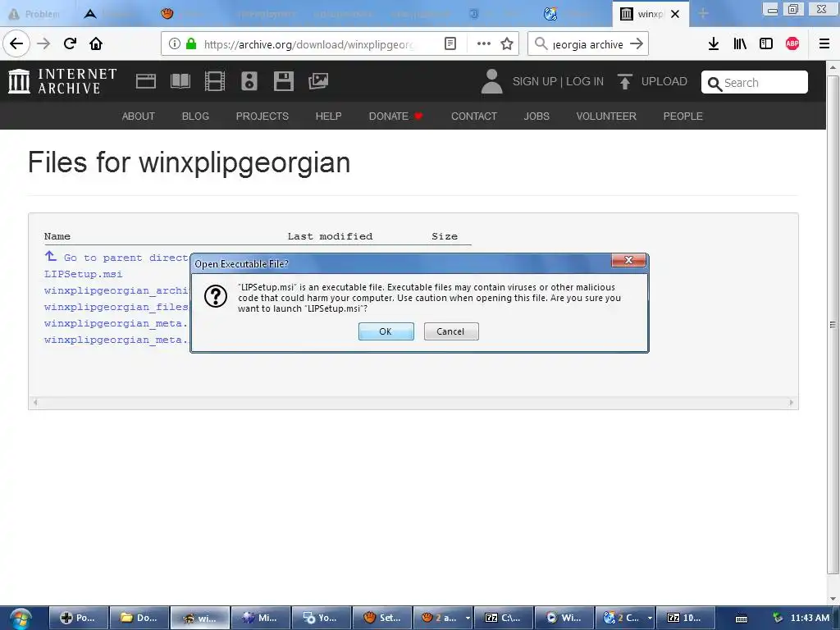Open the Video film-strip icon
This screenshot has width=840, height=630.
[x=215, y=81]
